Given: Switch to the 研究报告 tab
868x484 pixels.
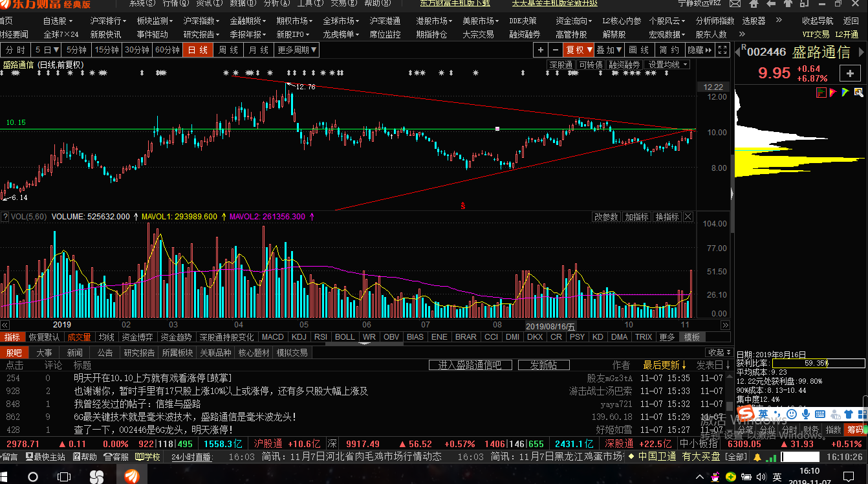Looking at the screenshot, I should click(x=139, y=353).
